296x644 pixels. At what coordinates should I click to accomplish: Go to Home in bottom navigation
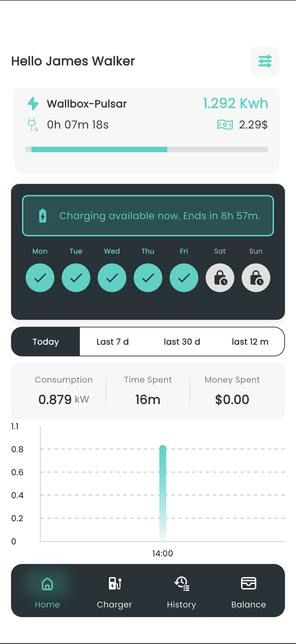[x=47, y=592]
